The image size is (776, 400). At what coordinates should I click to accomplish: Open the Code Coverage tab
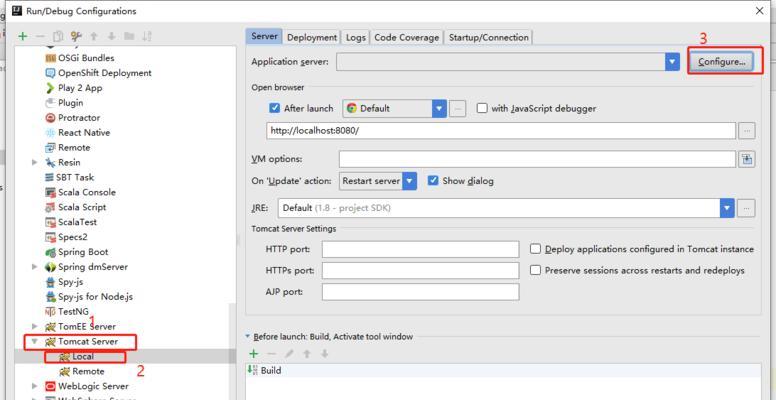(407, 37)
